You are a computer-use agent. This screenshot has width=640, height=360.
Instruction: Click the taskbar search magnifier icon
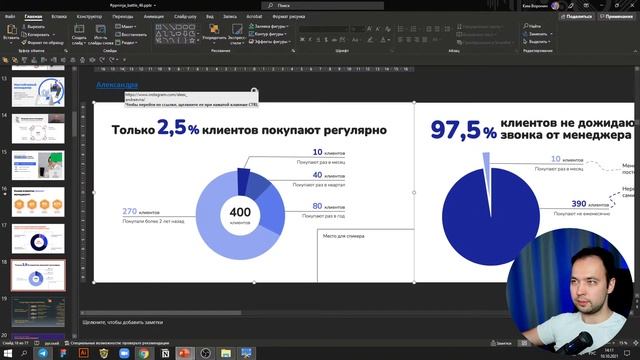tap(24, 353)
